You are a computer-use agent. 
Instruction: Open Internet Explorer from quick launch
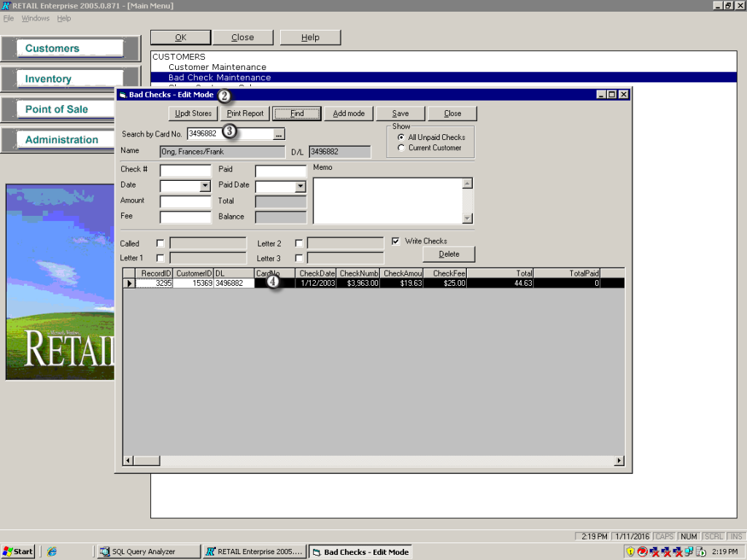point(52,551)
